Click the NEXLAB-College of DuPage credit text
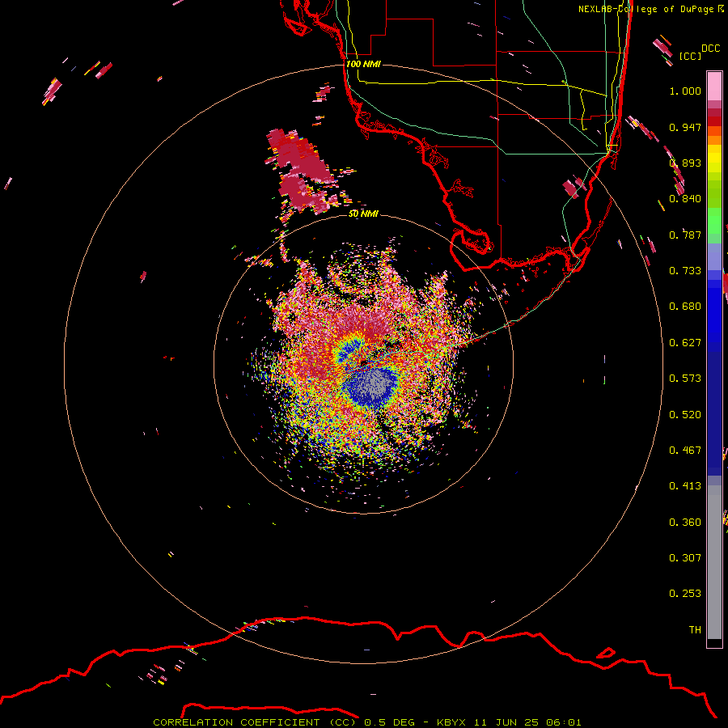Image resolution: width=728 pixels, height=728 pixels. [650, 9]
